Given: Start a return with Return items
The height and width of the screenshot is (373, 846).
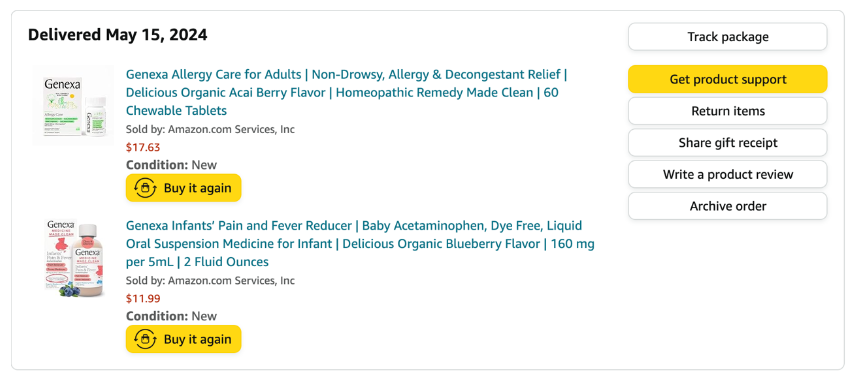Looking at the screenshot, I should [x=727, y=111].
